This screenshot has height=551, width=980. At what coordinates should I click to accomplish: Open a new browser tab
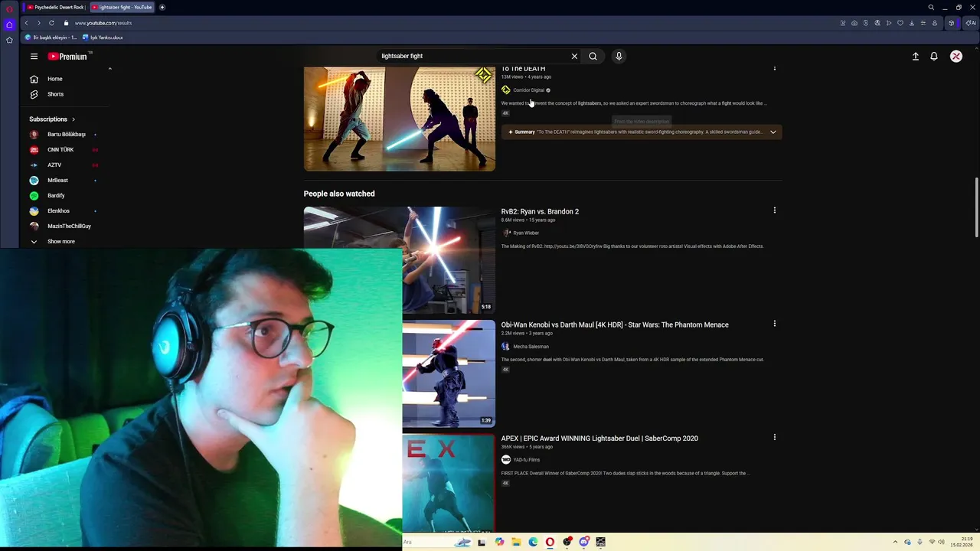tap(162, 7)
